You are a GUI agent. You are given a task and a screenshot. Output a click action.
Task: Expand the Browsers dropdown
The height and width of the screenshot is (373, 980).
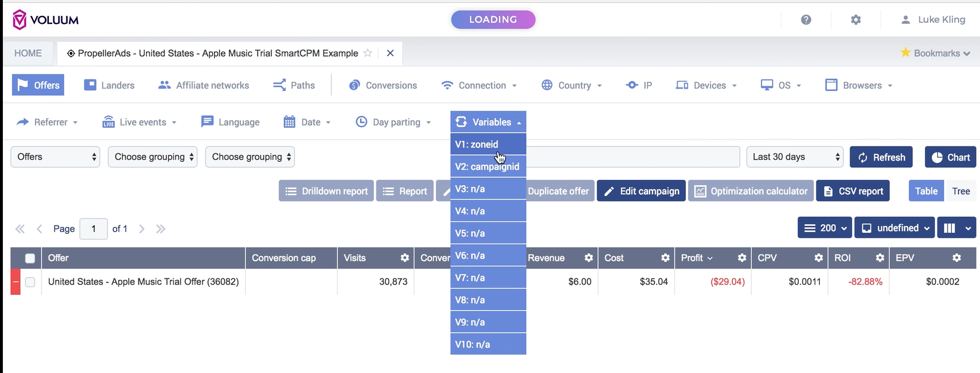coord(858,85)
